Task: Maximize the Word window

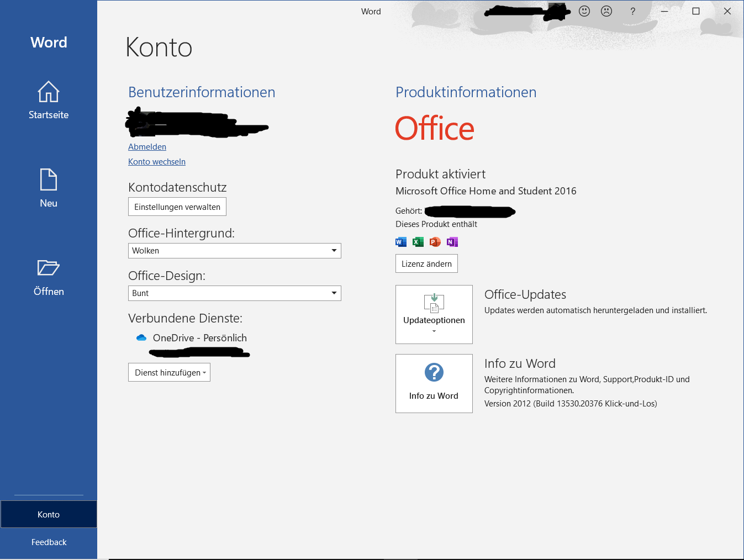Action: (x=696, y=11)
